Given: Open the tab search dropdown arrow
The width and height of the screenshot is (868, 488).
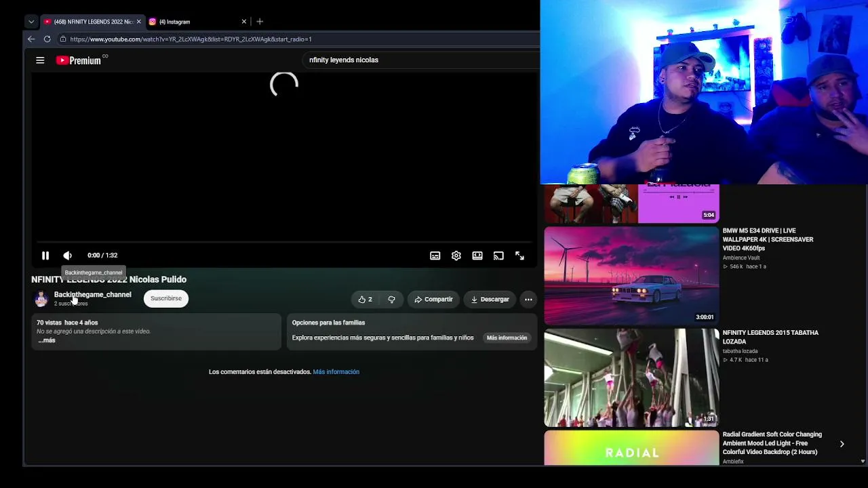Looking at the screenshot, I should coord(31,22).
